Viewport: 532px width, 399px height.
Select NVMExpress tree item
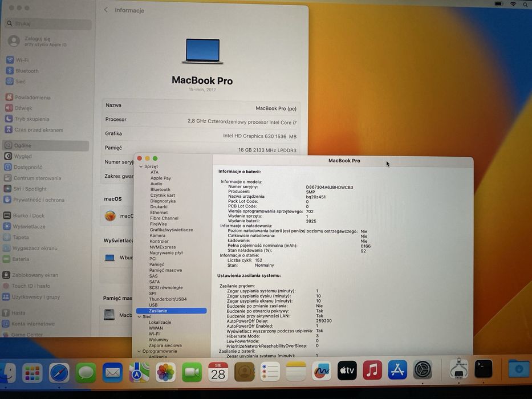coord(163,247)
